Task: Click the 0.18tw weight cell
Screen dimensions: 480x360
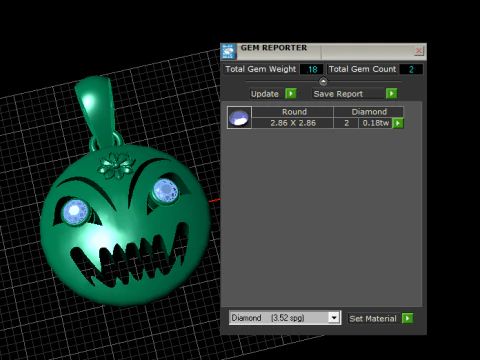Action: (x=376, y=123)
